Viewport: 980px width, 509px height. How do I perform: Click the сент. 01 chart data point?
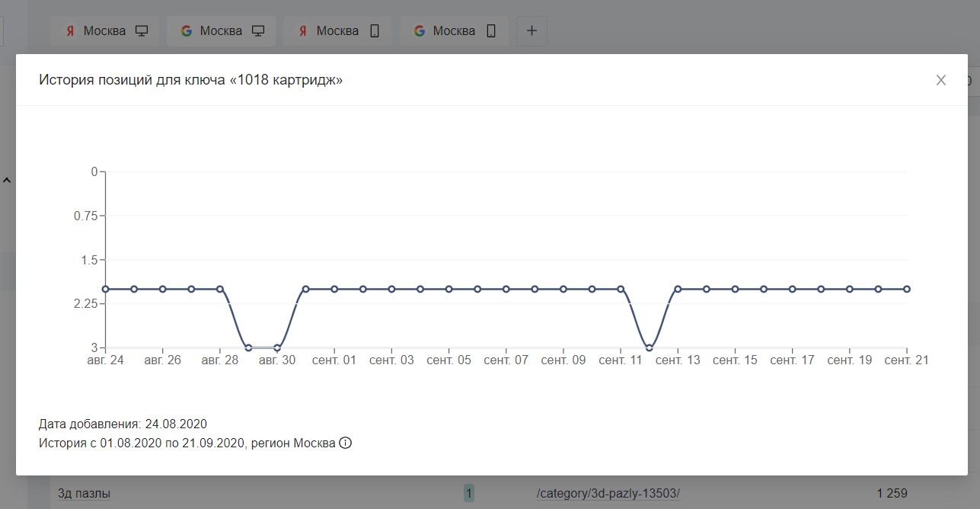click(x=334, y=289)
